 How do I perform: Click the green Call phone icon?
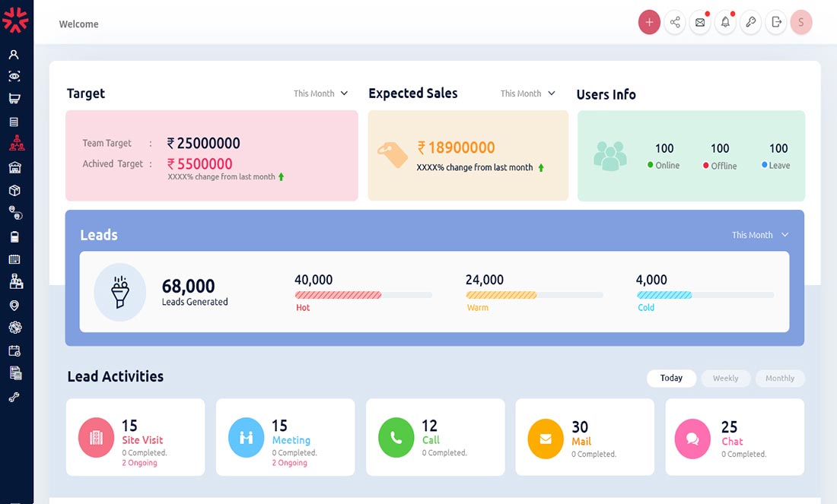click(396, 437)
